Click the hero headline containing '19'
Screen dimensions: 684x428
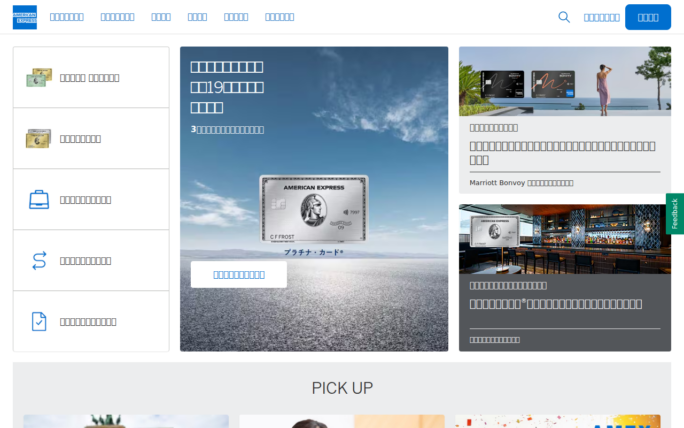tap(227, 86)
